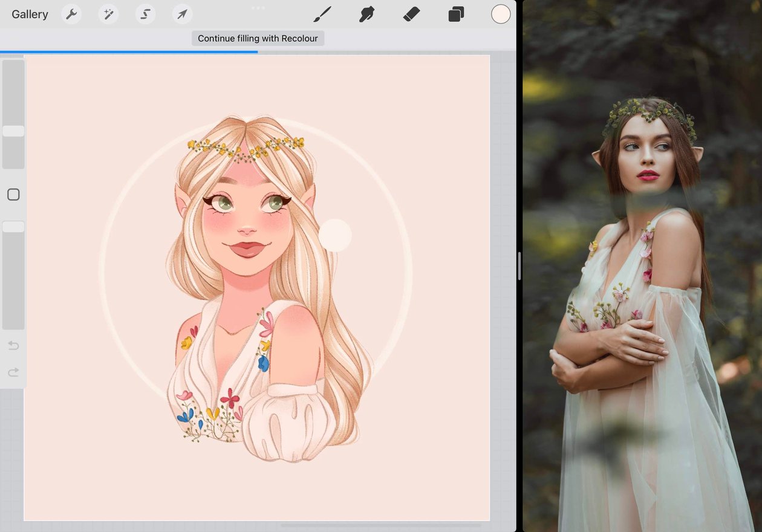
Task: Click the split view divider handle
Action: tap(519, 266)
